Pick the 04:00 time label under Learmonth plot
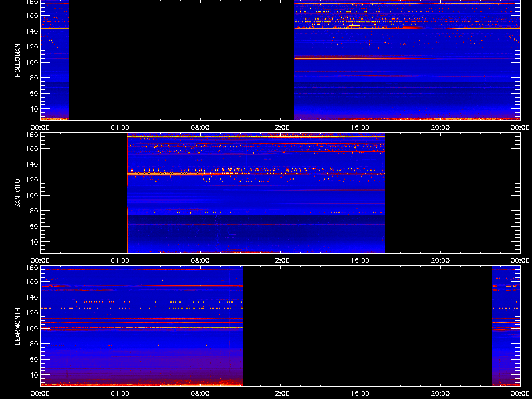532x399 pixels. coord(120,394)
